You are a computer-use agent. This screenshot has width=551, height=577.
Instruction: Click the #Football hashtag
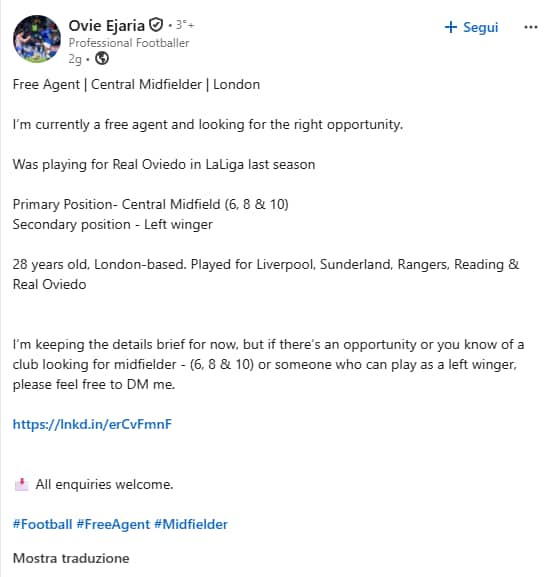(43, 524)
